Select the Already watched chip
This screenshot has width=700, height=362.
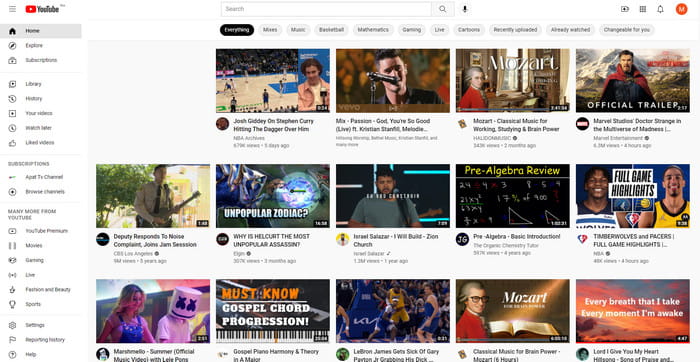(571, 30)
